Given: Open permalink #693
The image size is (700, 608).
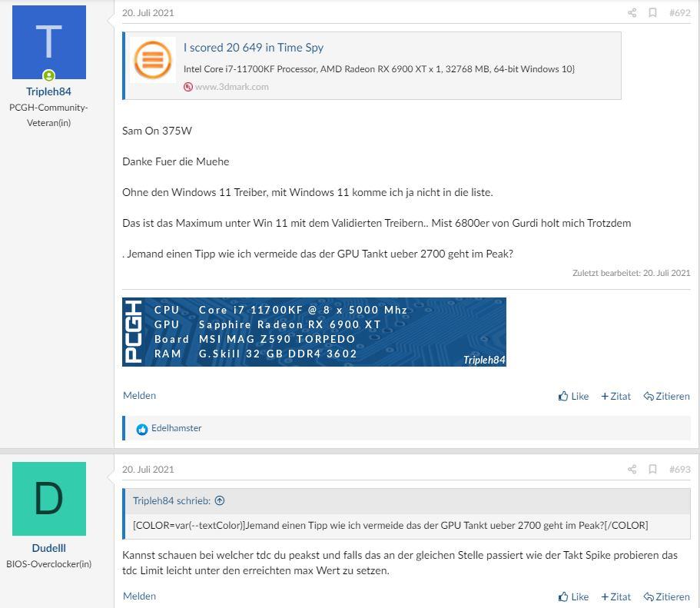Looking at the screenshot, I should pyautogui.click(x=679, y=470).
